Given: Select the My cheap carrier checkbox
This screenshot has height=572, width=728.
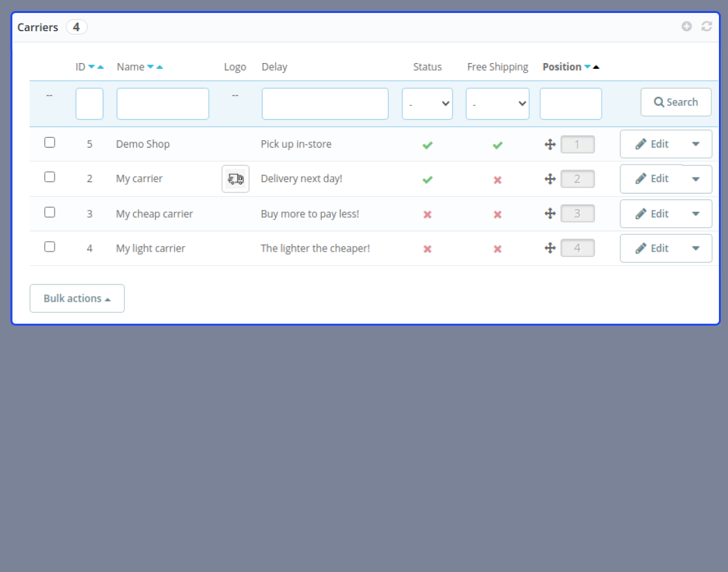Looking at the screenshot, I should point(49,212).
